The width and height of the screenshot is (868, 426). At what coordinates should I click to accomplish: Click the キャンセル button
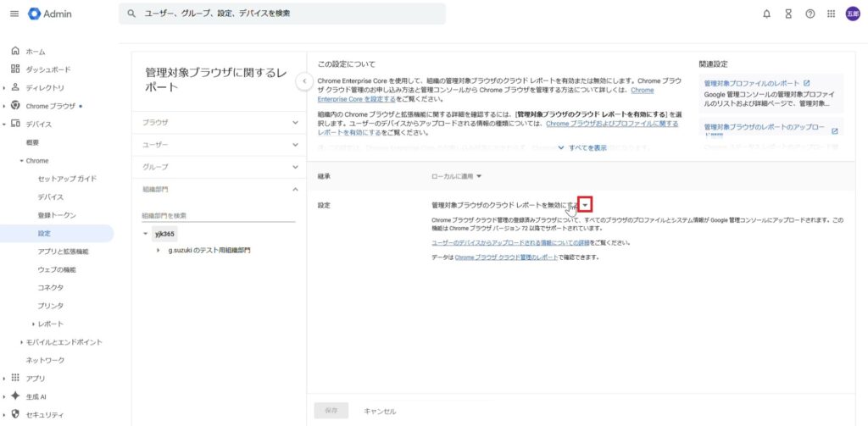click(380, 411)
